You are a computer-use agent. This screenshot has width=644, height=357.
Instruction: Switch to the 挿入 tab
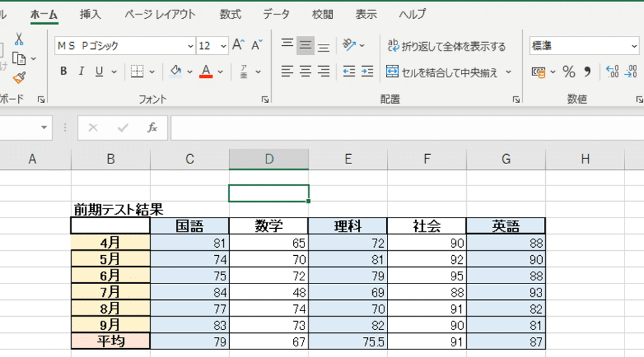[x=90, y=14]
